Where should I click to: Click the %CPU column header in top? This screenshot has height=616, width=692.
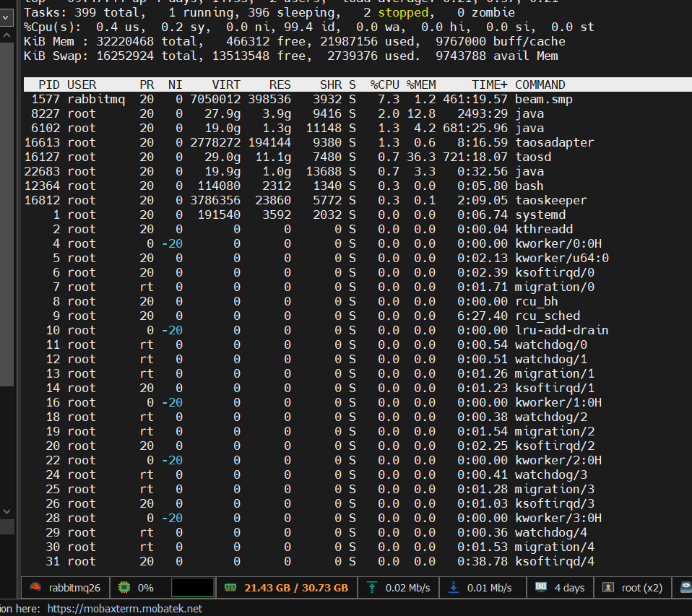(x=384, y=84)
